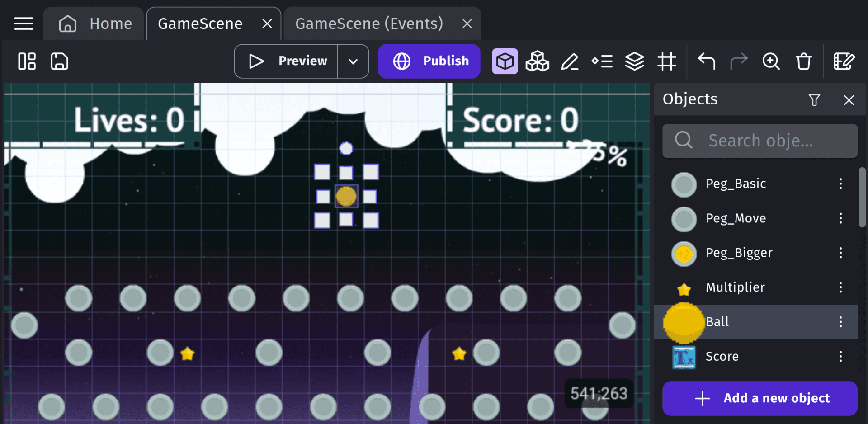
Task: Open the three-dot menu for Peg_Basic
Action: (x=840, y=184)
